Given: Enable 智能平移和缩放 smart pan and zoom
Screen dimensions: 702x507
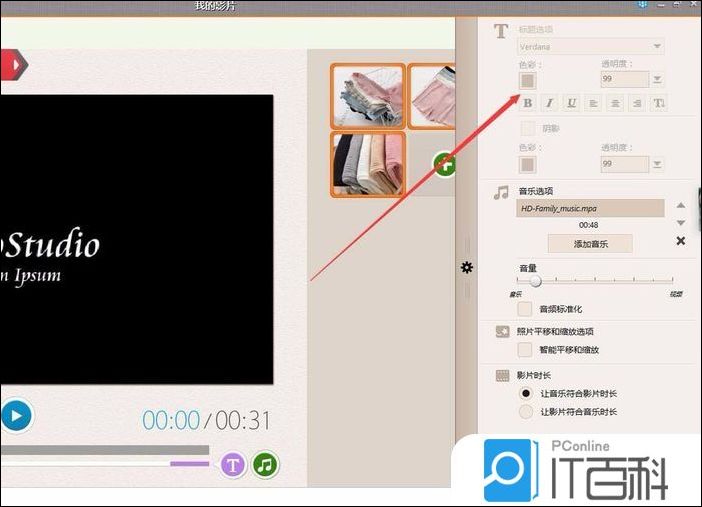Looking at the screenshot, I should [525, 350].
